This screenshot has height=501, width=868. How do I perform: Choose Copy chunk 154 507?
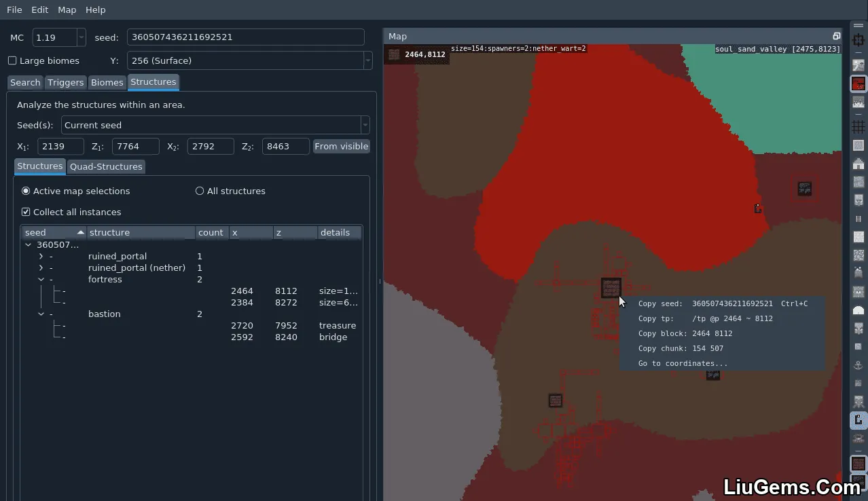coord(723,348)
